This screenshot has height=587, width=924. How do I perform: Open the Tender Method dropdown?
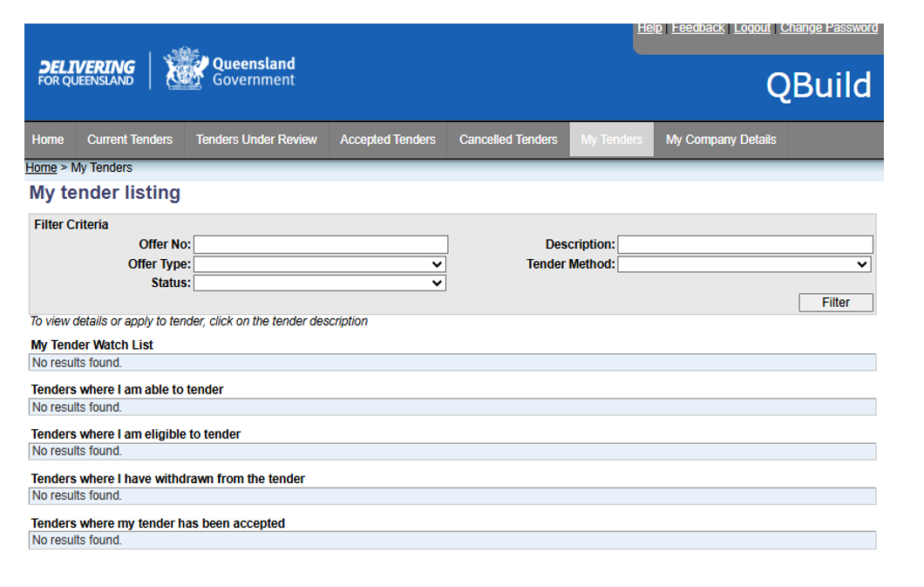(x=744, y=264)
